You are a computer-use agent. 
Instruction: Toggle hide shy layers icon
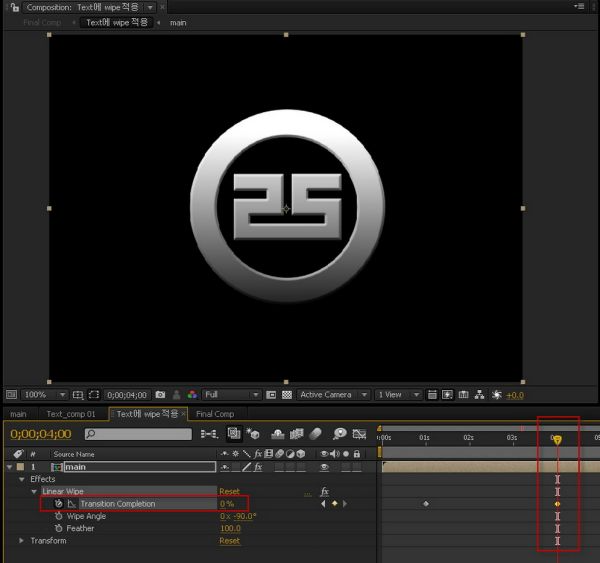[278, 434]
